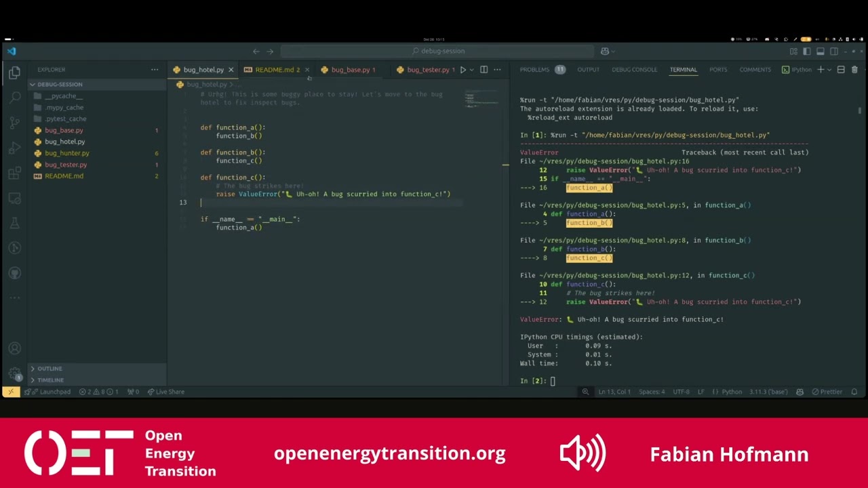Open the Accounts icon in the activity bar
The height and width of the screenshot is (488, 868).
pyautogui.click(x=14, y=348)
